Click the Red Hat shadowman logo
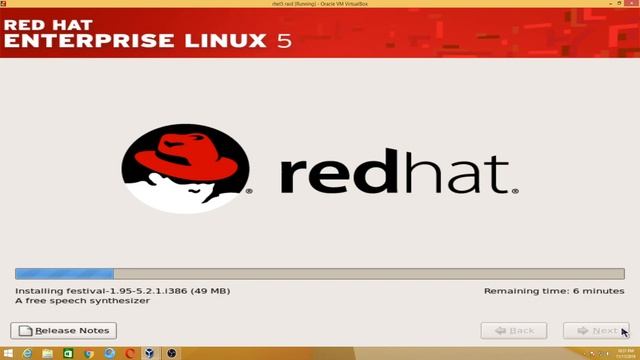The height and width of the screenshot is (360, 640). [186, 169]
